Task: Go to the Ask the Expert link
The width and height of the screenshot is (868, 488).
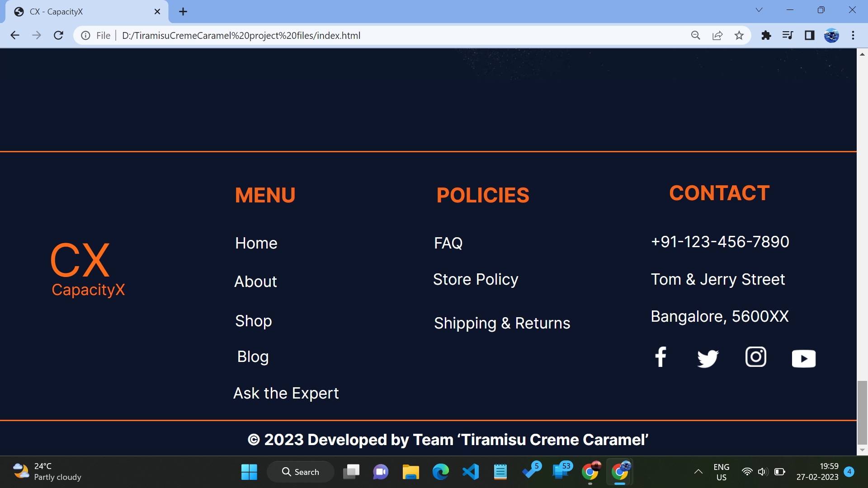Action: click(x=286, y=393)
